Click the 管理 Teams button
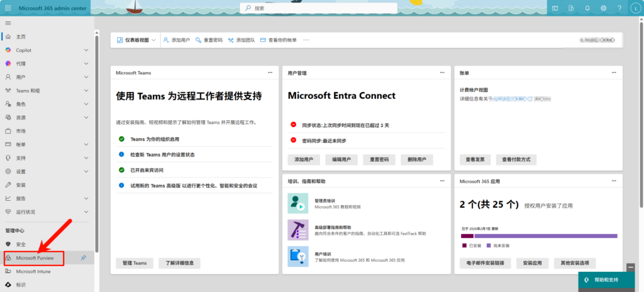This screenshot has width=644, height=292. click(x=134, y=262)
